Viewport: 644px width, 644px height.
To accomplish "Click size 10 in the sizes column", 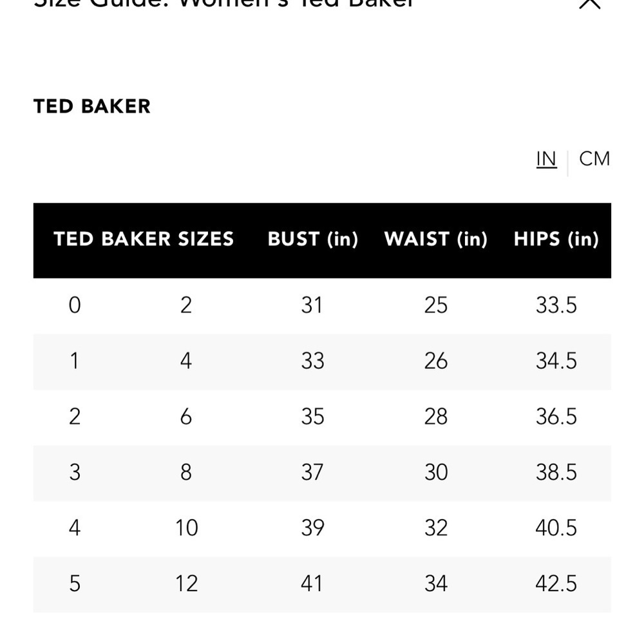I will 186,528.
